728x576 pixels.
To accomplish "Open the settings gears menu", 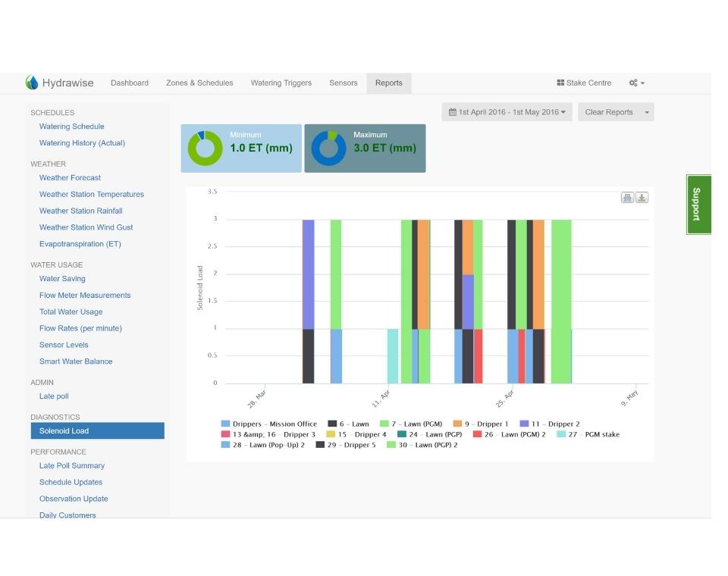I will 636,83.
